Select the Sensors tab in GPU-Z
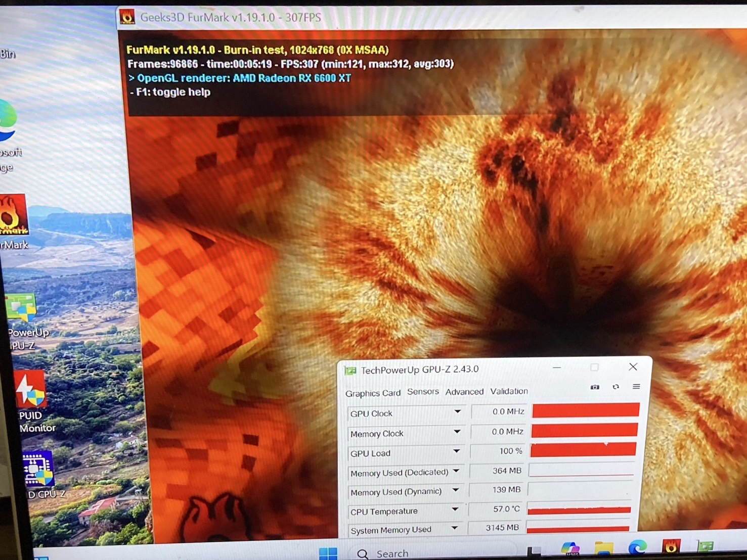 tap(423, 392)
